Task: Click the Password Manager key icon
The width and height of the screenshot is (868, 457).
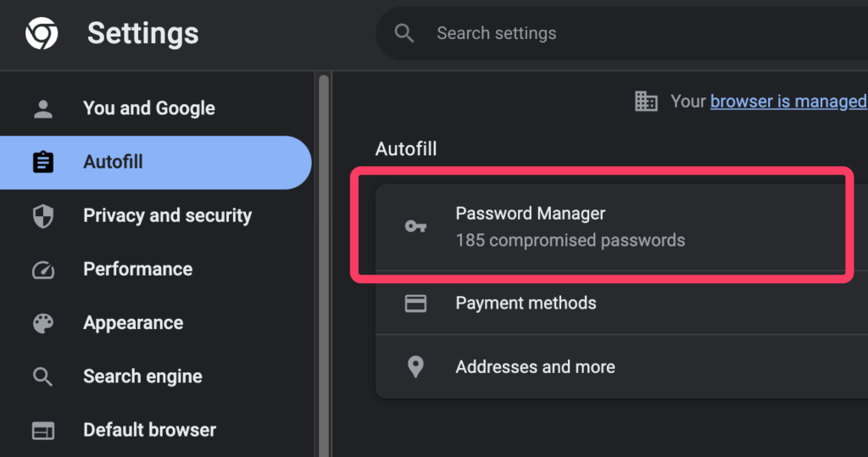Action: 415,226
